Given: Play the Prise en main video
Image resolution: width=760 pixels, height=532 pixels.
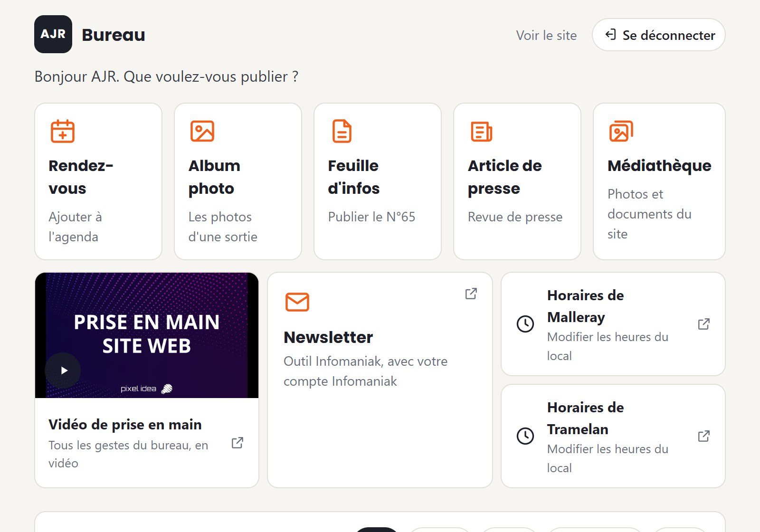Looking at the screenshot, I should click(x=63, y=370).
